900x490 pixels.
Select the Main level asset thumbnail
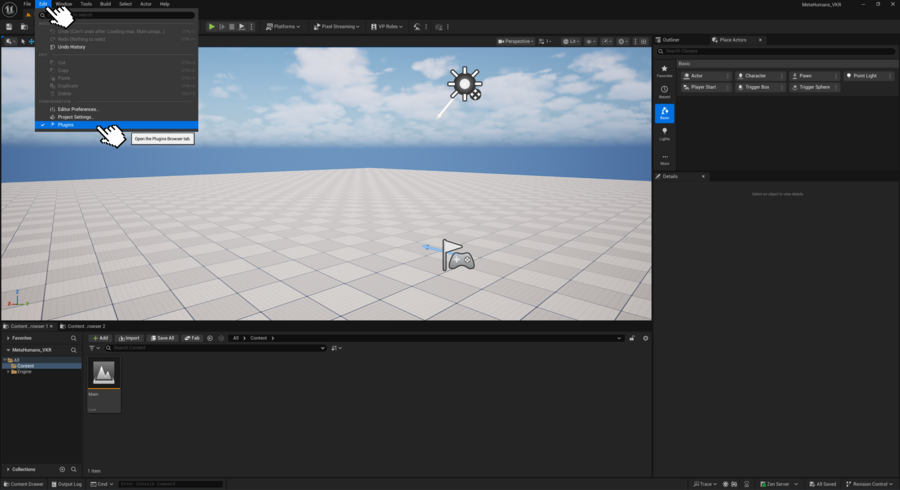(x=103, y=374)
